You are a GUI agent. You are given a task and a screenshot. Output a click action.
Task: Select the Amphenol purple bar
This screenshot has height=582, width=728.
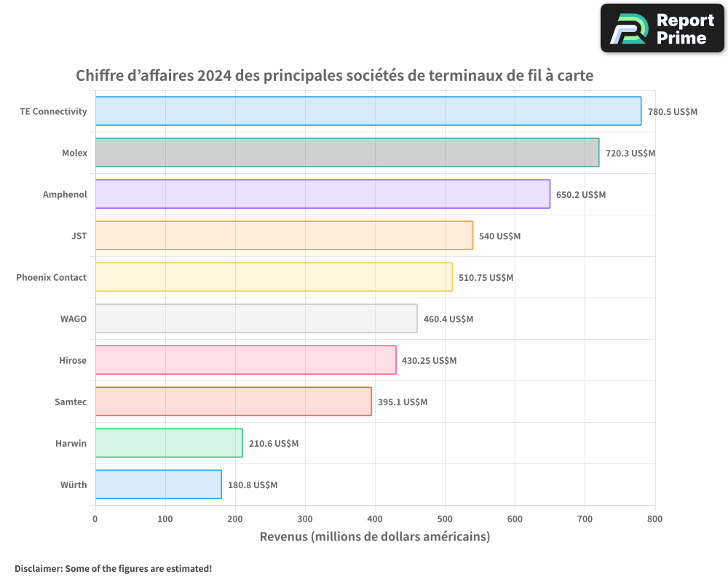point(323,194)
